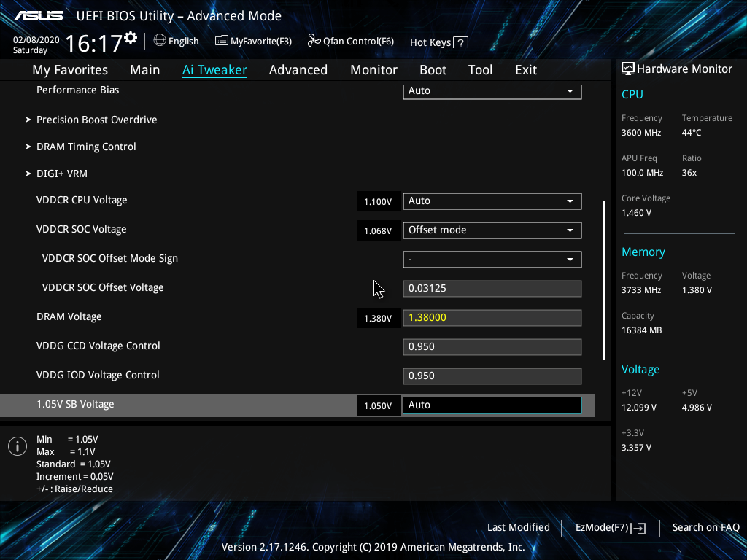The height and width of the screenshot is (560, 747).
Task: Click the 1.460 V core voltage value
Action: (636, 213)
